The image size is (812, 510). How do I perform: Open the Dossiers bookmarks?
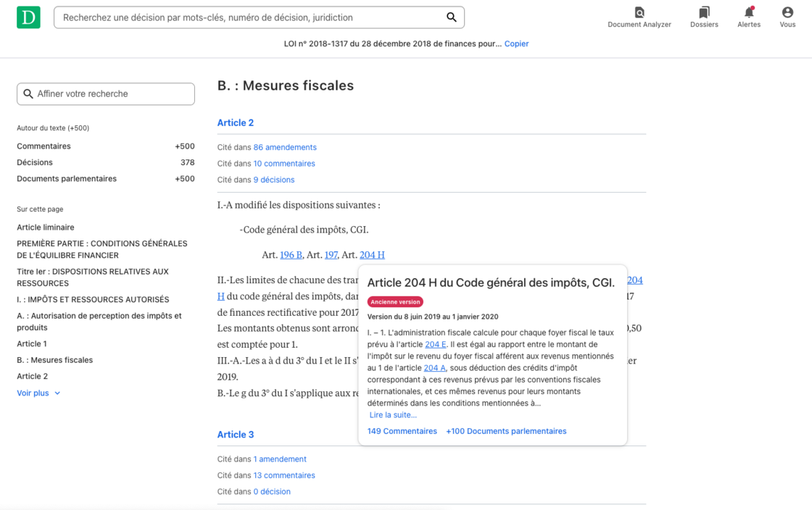[704, 17]
